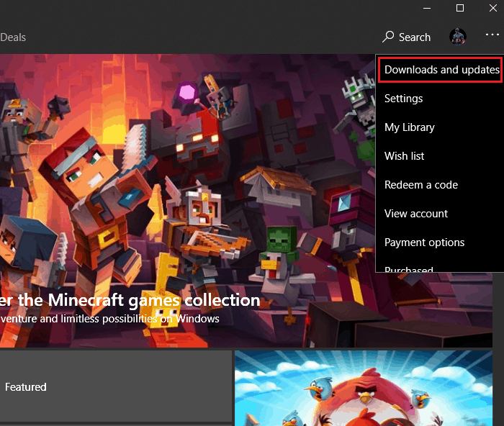Select Redeem a code option
Image resolution: width=504 pixels, height=426 pixels.
click(440, 185)
